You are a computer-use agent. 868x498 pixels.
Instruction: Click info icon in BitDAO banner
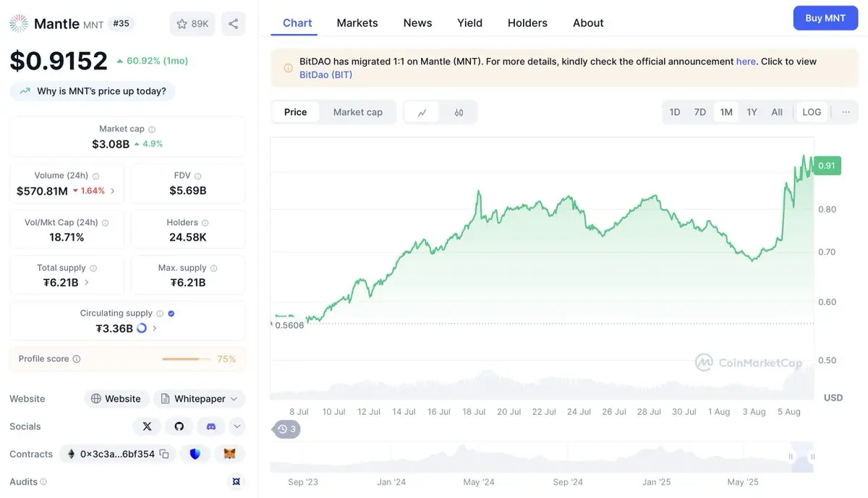point(289,68)
